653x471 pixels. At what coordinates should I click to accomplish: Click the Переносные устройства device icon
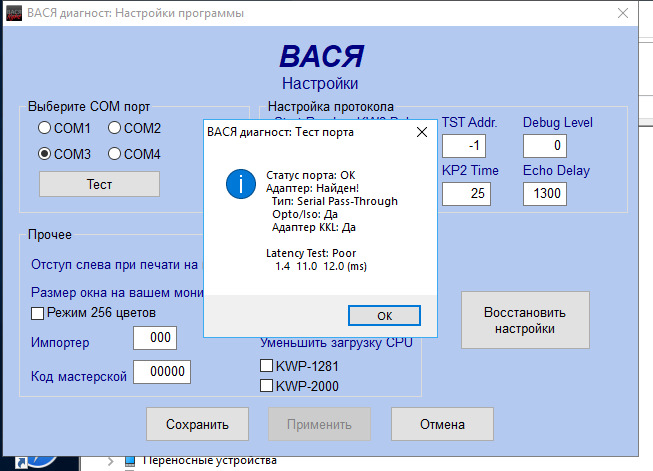pyautogui.click(x=130, y=461)
